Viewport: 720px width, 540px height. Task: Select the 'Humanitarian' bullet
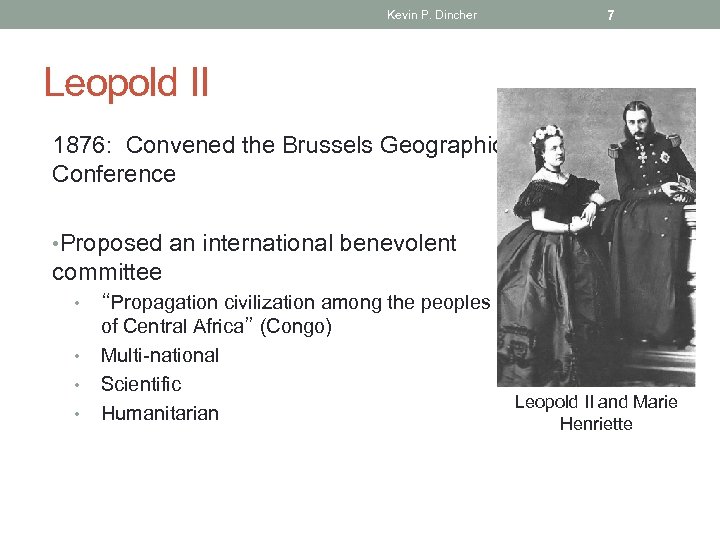point(160,413)
